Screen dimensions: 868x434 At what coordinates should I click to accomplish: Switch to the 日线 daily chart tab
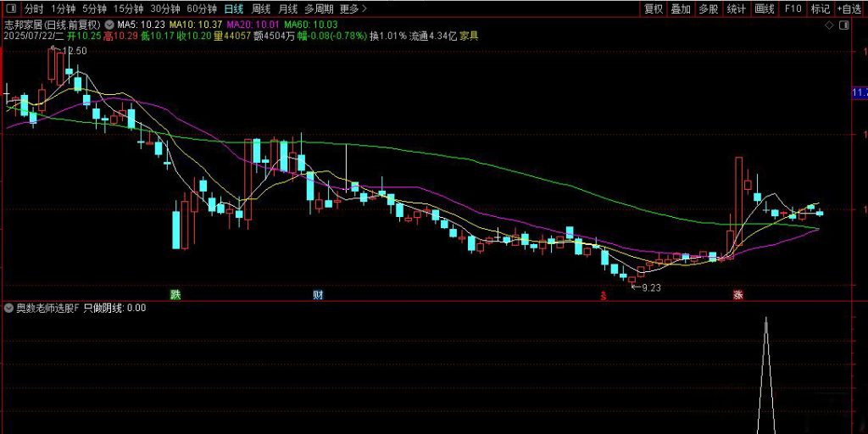pos(233,9)
